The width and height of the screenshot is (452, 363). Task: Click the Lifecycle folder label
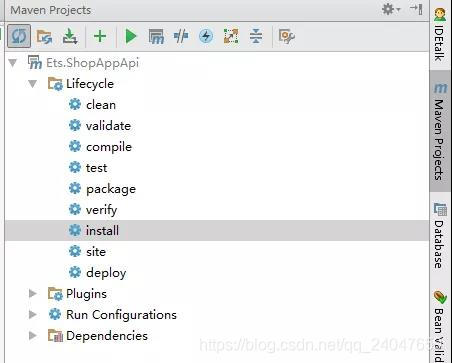[90, 84]
